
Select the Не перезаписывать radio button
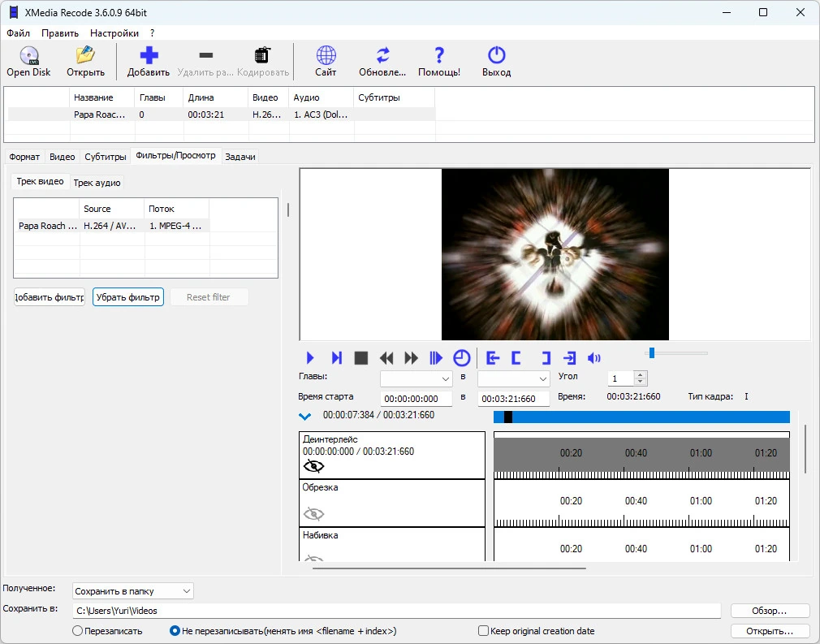tap(175, 630)
